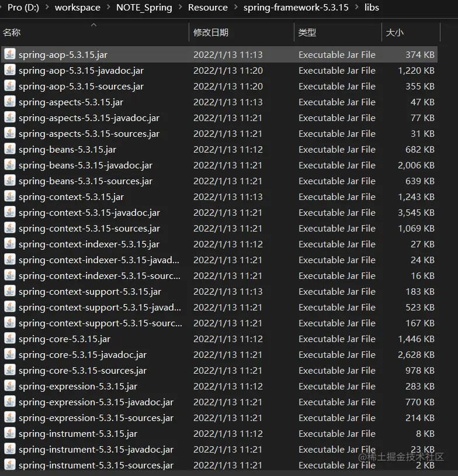Click the 682 KB size cell

click(x=420, y=149)
